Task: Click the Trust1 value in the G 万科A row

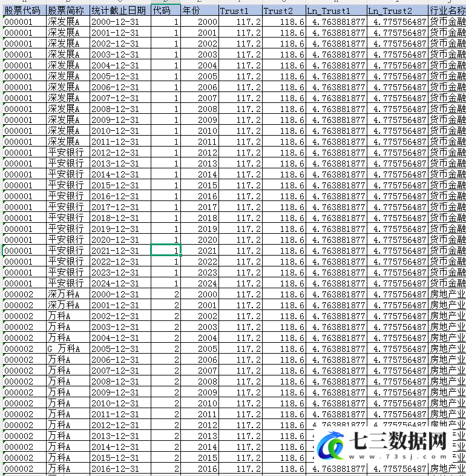Action: click(x=240, y=349)
